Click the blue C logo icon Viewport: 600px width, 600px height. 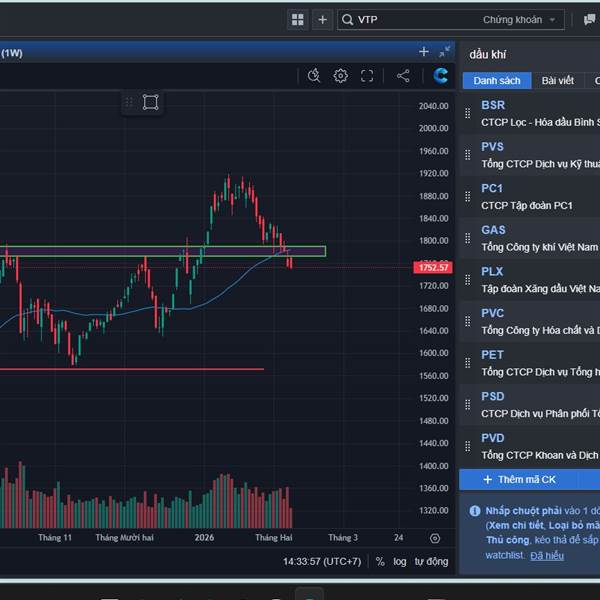click(441, 75)
